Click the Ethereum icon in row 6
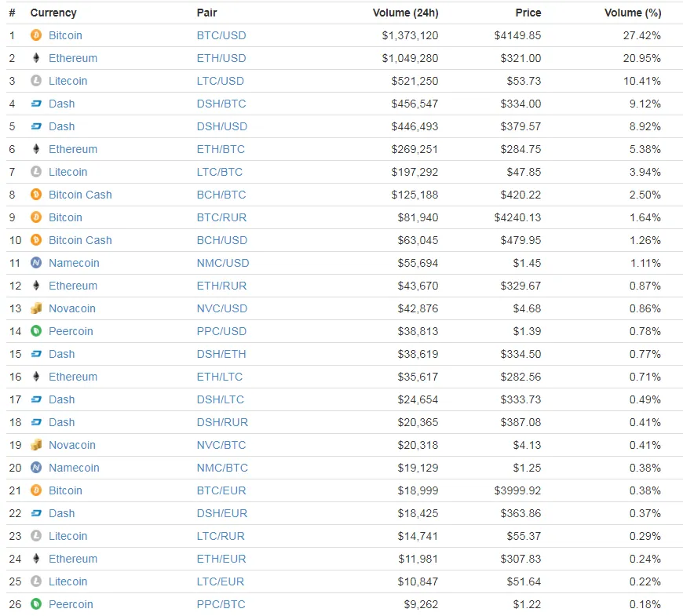The width and height of the screenshot is (683, 616). click(x=36, y=149)
